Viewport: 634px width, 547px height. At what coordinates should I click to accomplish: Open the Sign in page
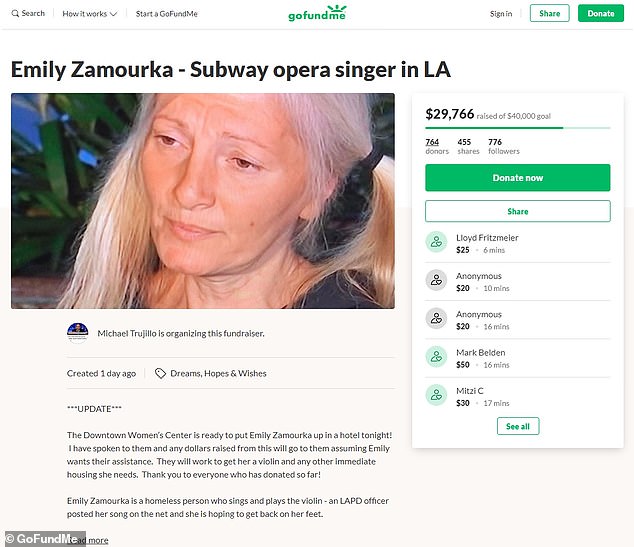501,14
